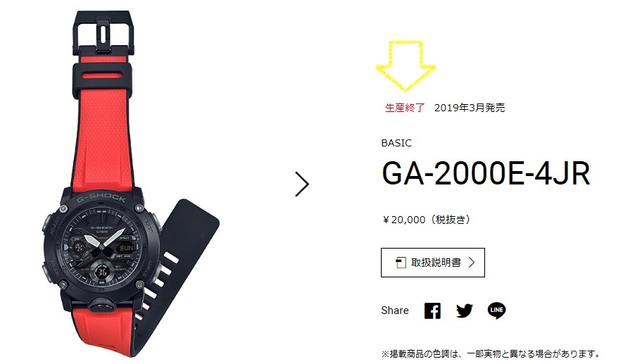Image resolution: width=628 pixels, height=364 pixels.
Task: Select the GA-2000E-4JR model name heading
Action: pos(486,173)
